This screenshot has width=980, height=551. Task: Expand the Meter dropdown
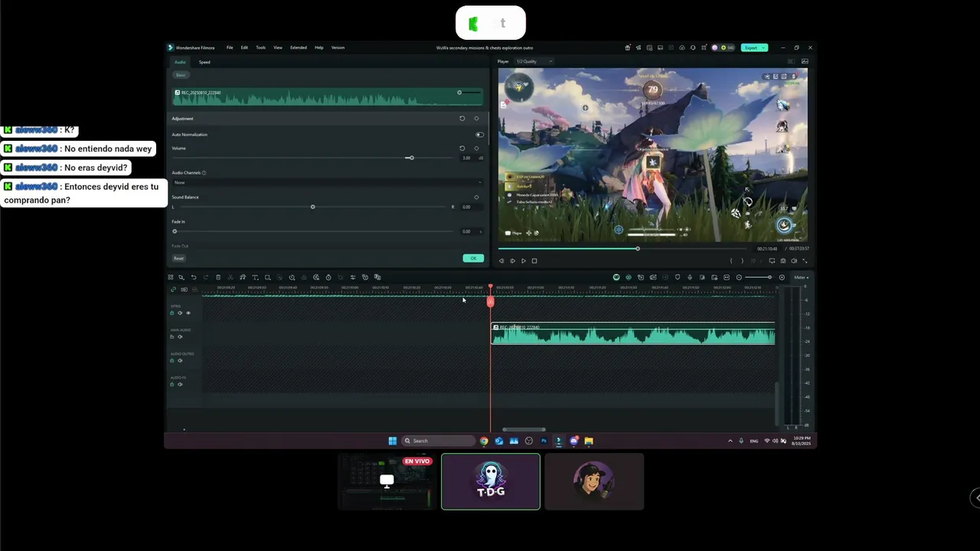(801, 277)
